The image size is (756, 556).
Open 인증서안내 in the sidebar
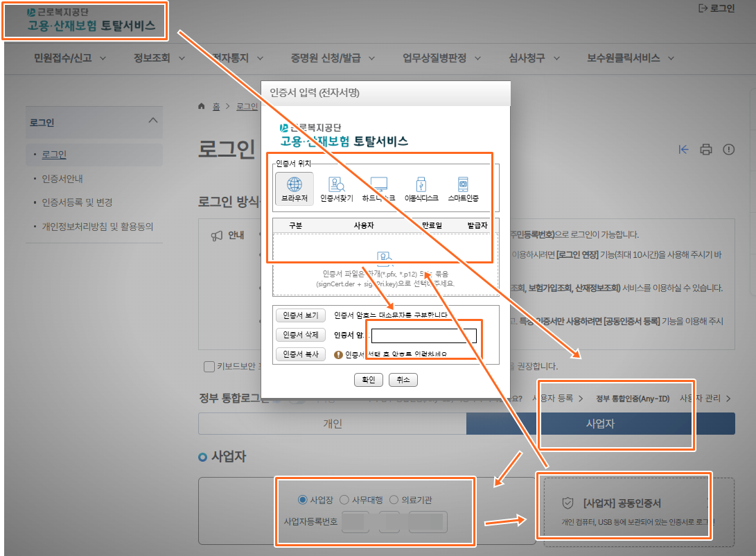(x=62, y=179)
